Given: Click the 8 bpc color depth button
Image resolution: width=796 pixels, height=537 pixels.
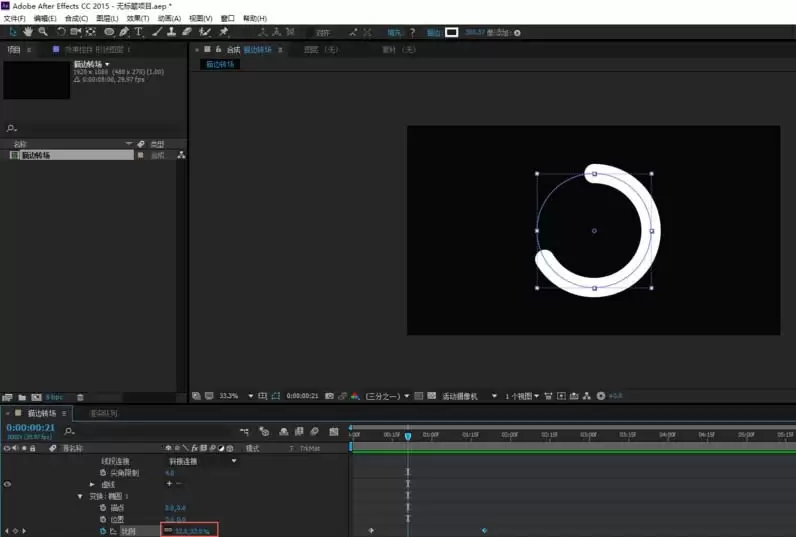Looking at the screenshot, I should 54,397.
